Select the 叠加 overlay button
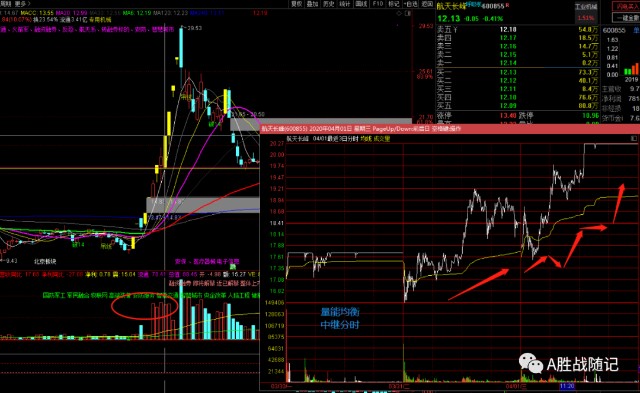 (x=312, y=4)
